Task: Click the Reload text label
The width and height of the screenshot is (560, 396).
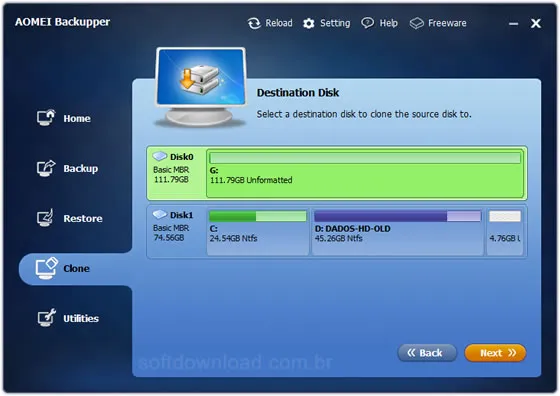Action: [x=279, y=23]
